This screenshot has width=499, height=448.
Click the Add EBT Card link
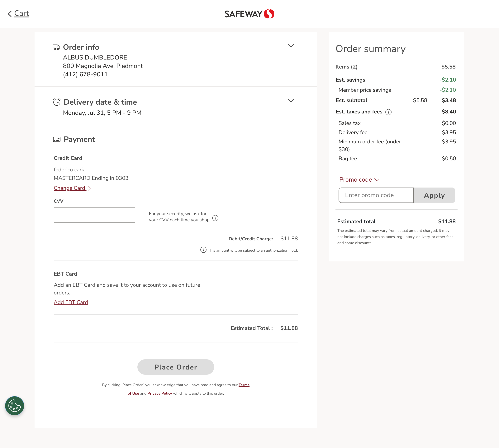[71, 302]
